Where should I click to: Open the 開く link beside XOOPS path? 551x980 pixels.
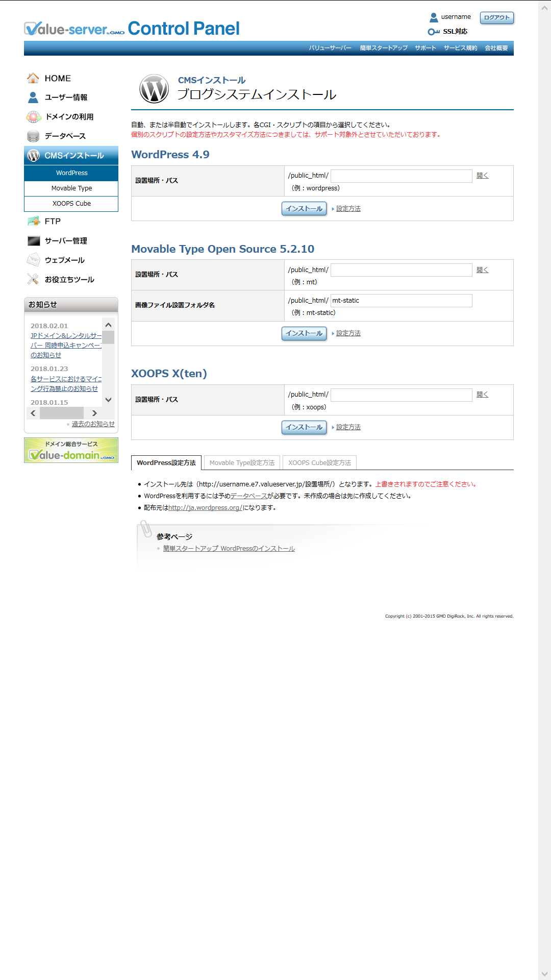[482, 395]
